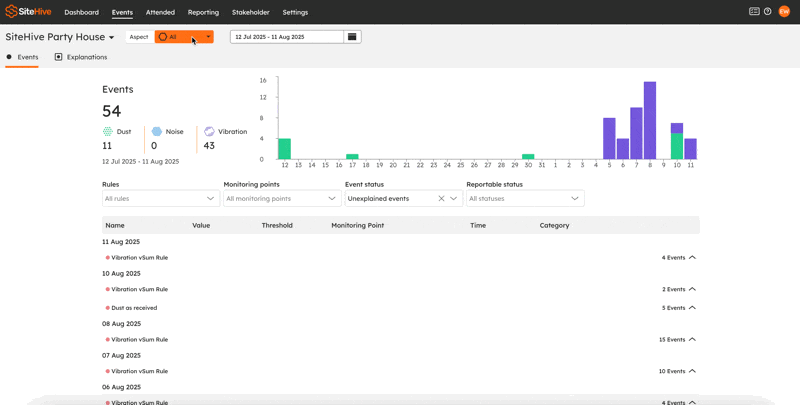Click the date range field 12 Jul 2025 - 11 Aug 2025

tap(287, 37)
